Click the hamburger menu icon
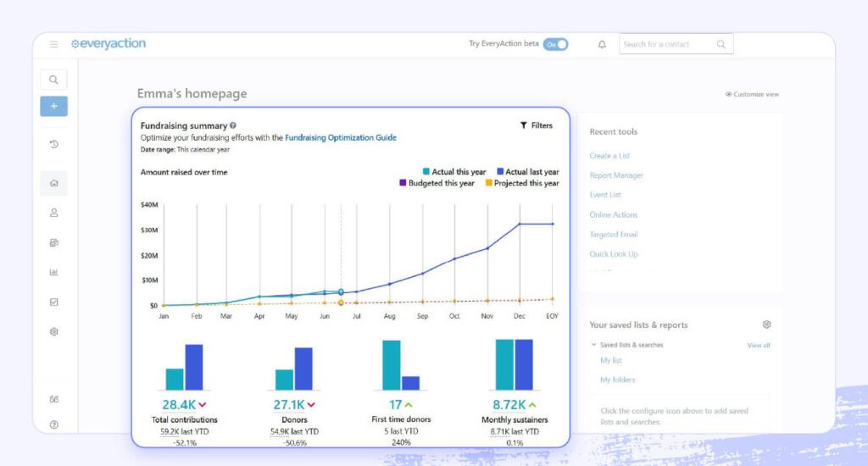The width and height of the screenshot is (868, 466). (x=53, y=44)
